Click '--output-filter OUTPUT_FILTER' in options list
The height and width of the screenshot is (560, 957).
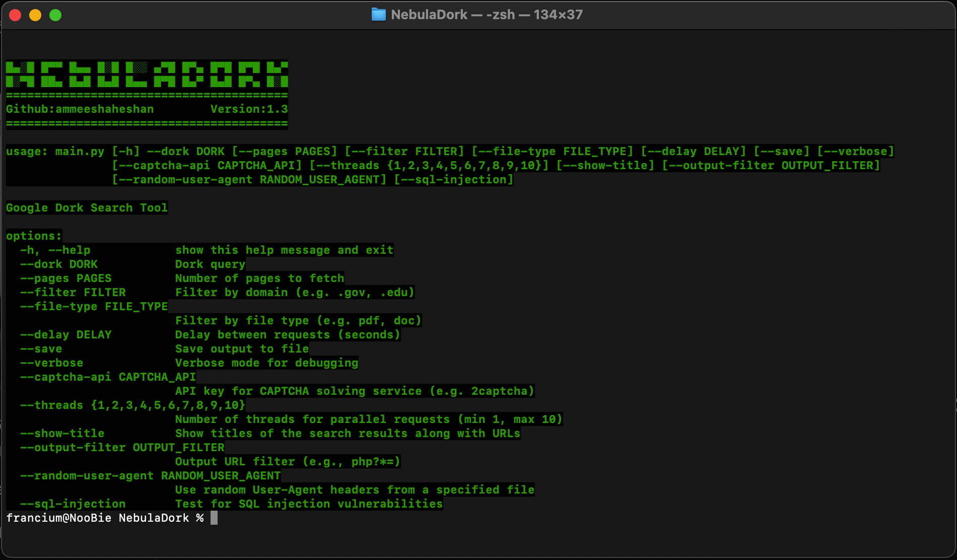tap(122, 447)
